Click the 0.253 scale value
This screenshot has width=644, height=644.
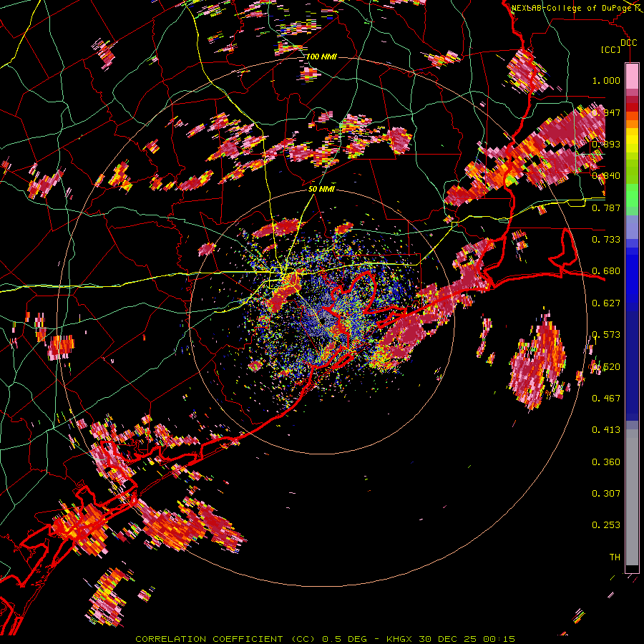pyautogui.click(x=606, y=525)
